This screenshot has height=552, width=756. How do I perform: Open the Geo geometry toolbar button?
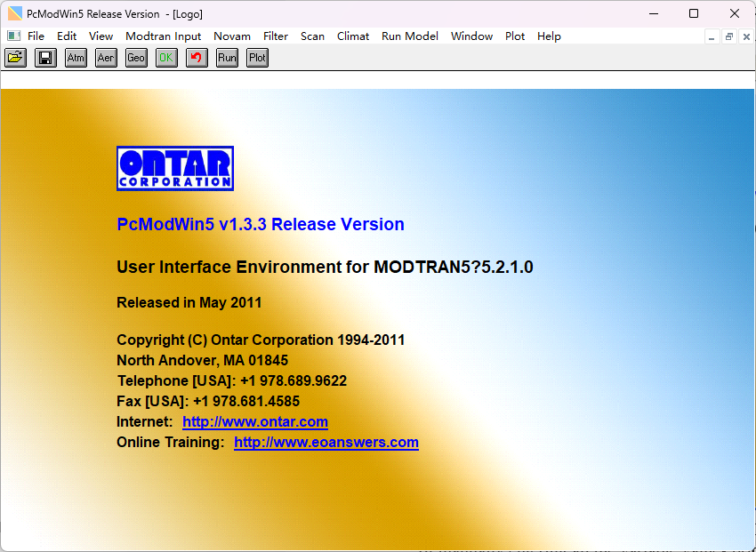[x=136, y=58]
